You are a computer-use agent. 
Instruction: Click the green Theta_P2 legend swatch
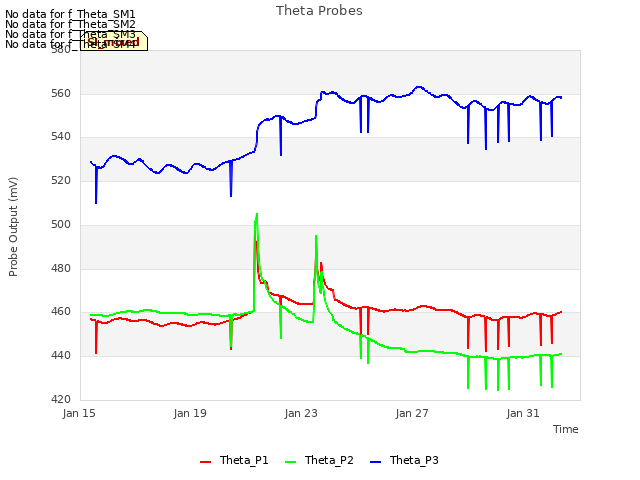[x=290, y=462]
